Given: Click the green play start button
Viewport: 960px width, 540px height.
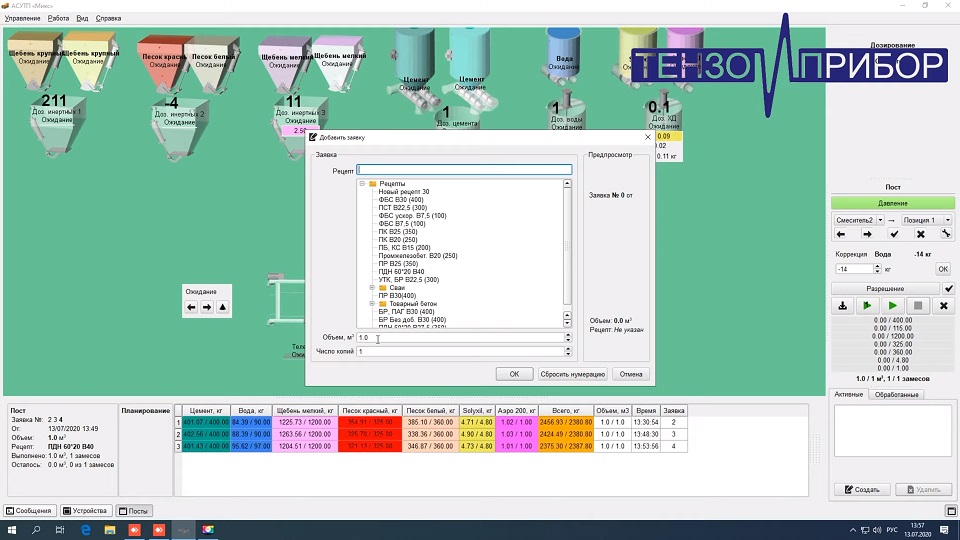Looking at the screenshot, I should click(x=893, y=306).
